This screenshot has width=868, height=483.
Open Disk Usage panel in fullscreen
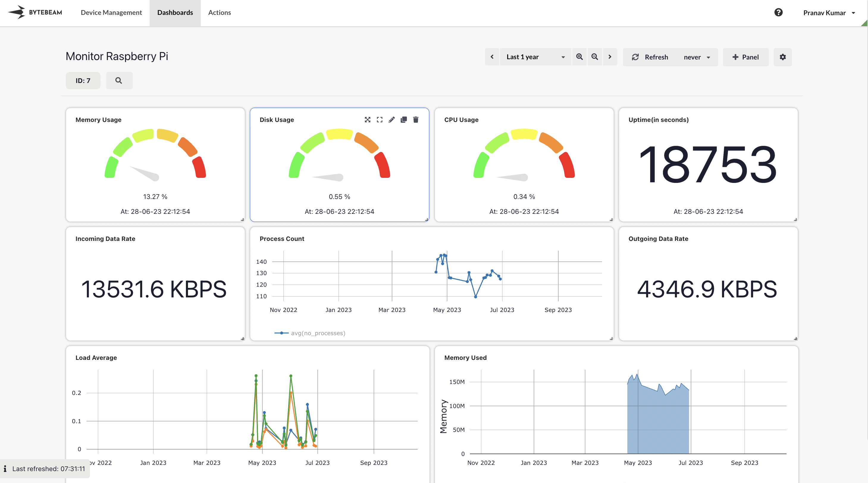379,120
